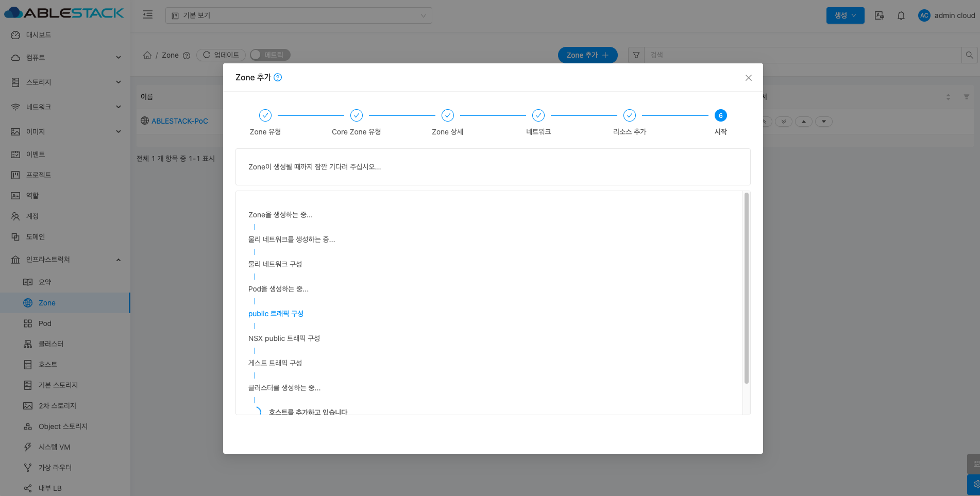Screen dimensions: 980x496
Task: Click the settings gear at bottom right
Action: 974,485
